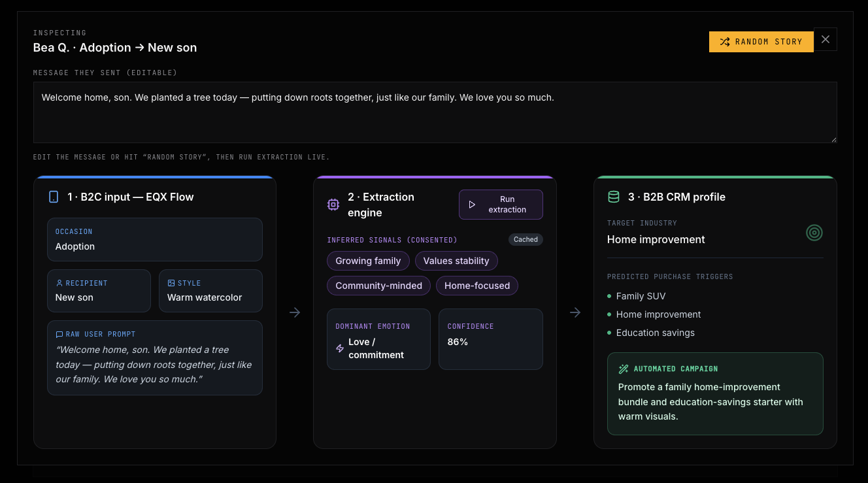Click the quoted raw user prompt text
The width and height of the screenshot is (868, 483).
tap(154, 364)
